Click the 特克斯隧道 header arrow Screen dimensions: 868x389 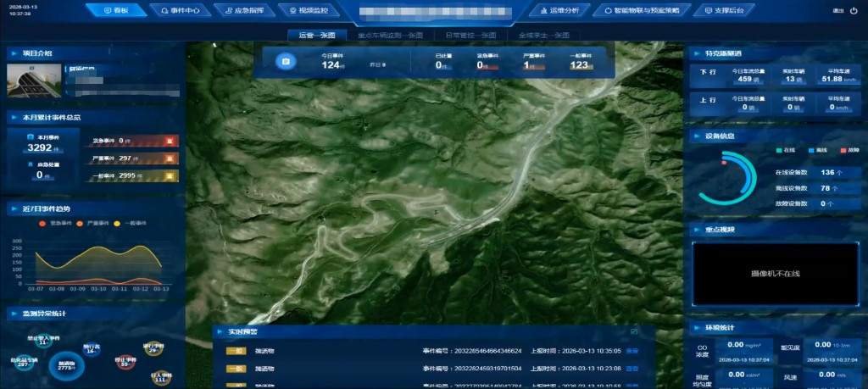[697, 53]
